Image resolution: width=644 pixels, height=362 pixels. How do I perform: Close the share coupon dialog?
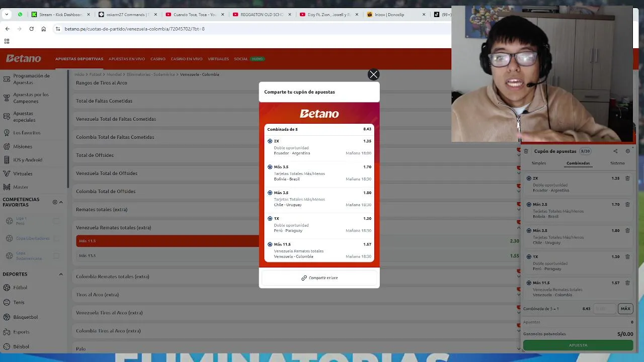click(373, 74)
